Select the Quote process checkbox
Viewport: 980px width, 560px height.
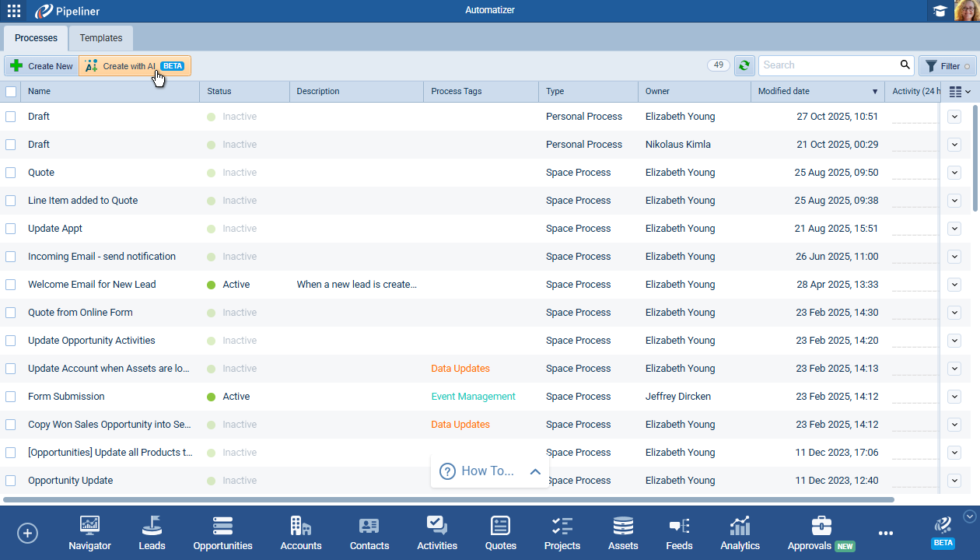[11, 173]
